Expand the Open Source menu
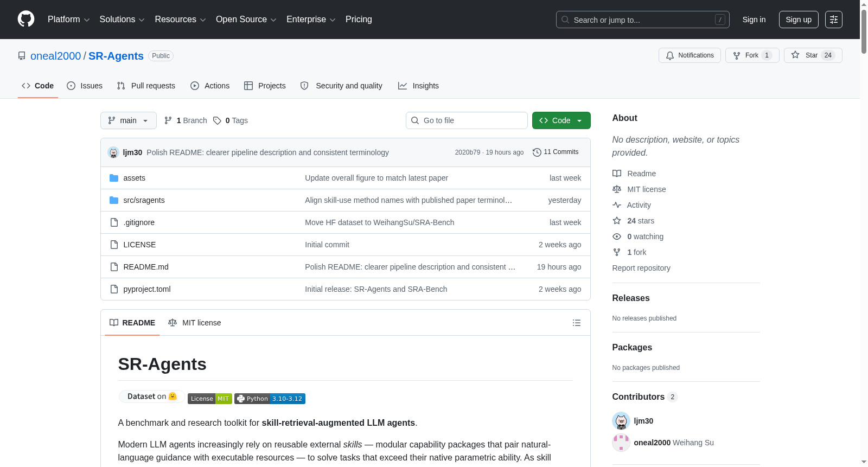 246,20
